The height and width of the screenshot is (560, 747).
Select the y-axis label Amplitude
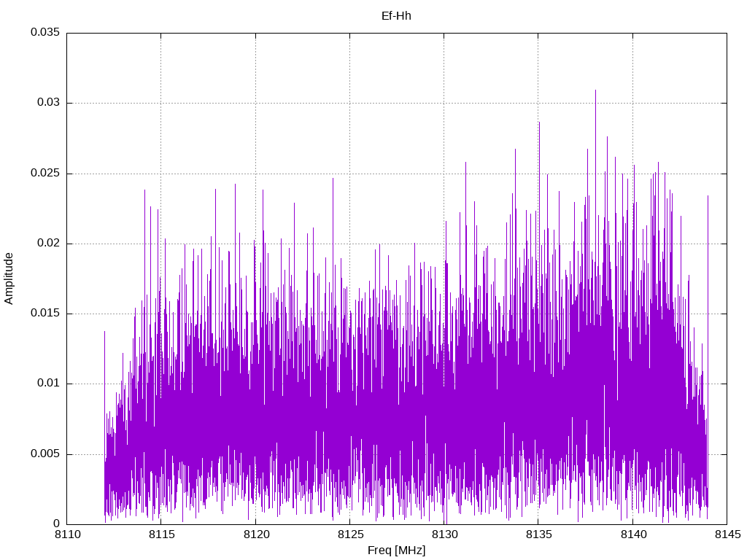[9, 279]
